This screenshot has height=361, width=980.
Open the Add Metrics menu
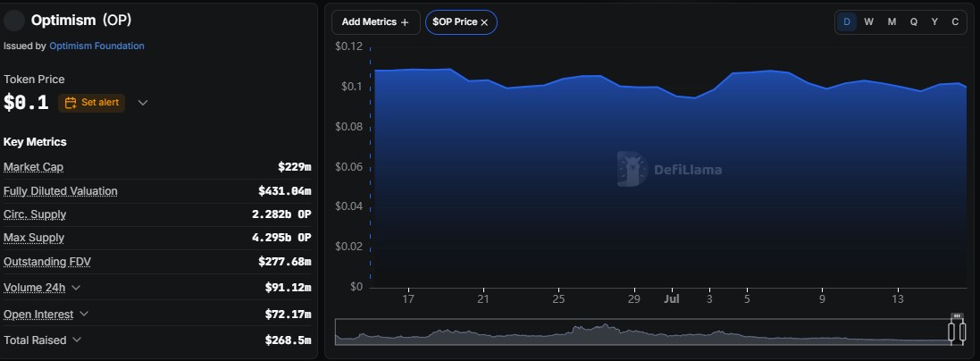pos(375,22)
